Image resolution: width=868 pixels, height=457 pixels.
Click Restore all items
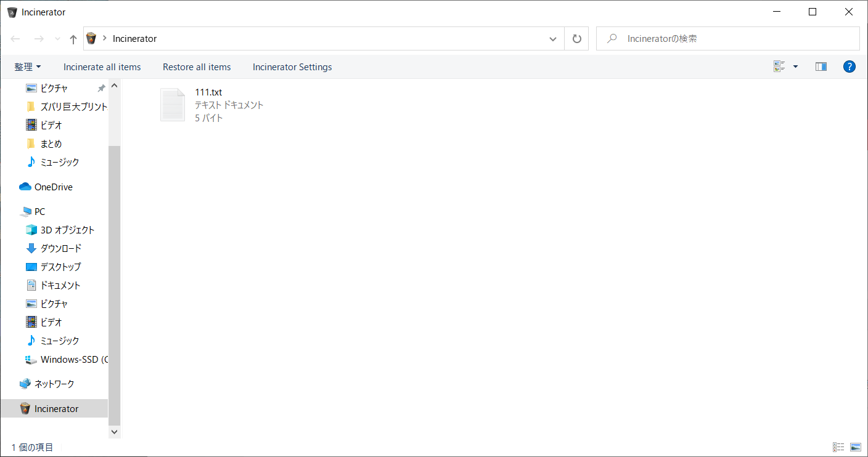197,67
